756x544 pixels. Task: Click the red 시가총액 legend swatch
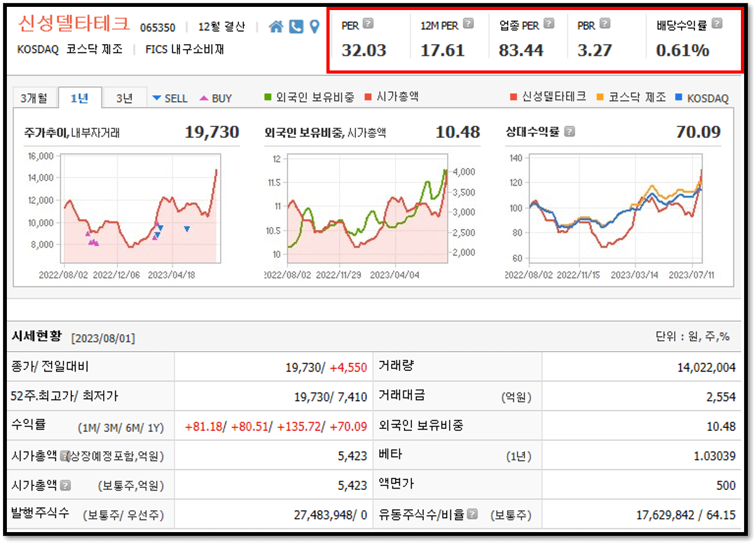pyautogui.click(x=369, y=97)
